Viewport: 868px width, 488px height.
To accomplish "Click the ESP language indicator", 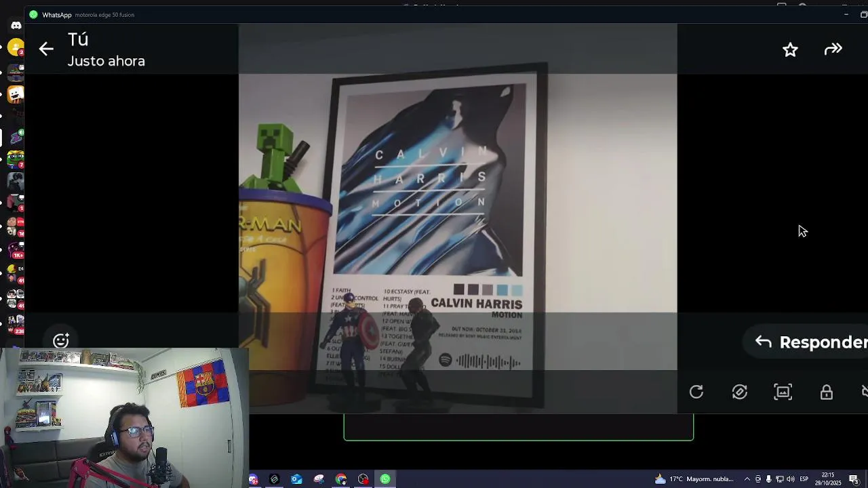I will coord(804,479).
